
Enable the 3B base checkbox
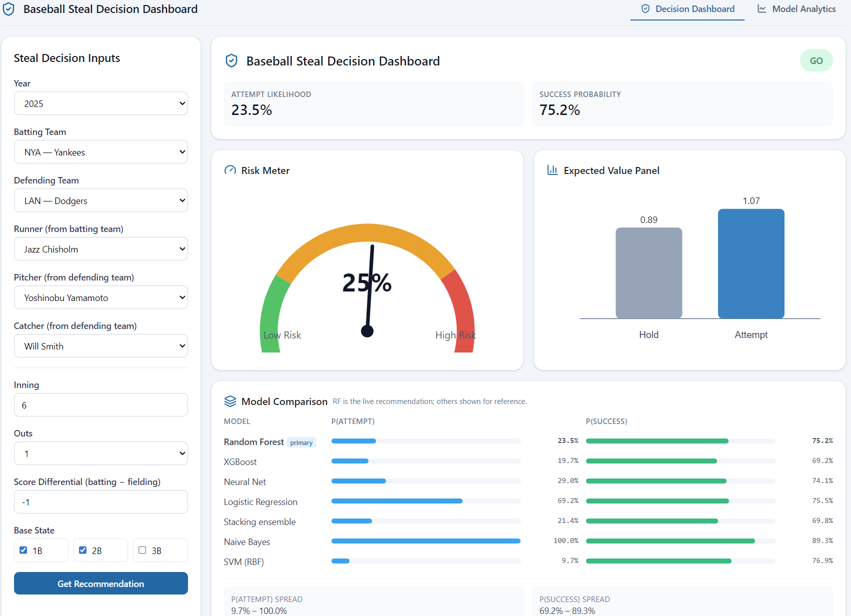click(x=142, y=550)
